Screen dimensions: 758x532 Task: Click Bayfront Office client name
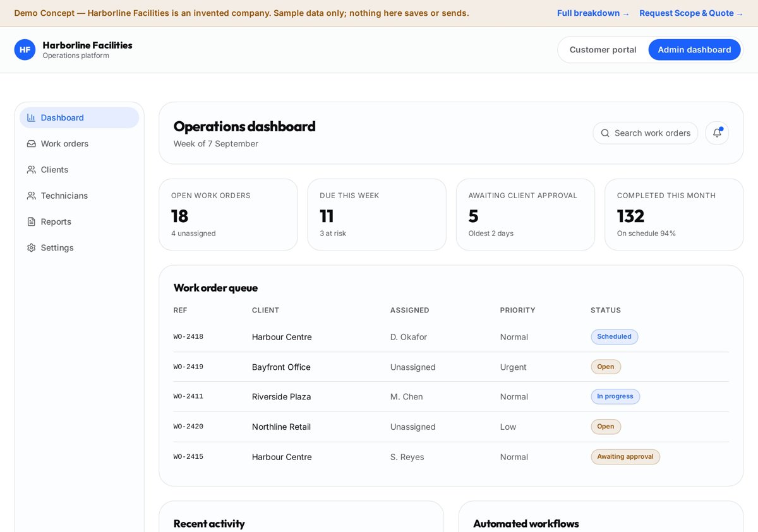click(x=281, y=367)
